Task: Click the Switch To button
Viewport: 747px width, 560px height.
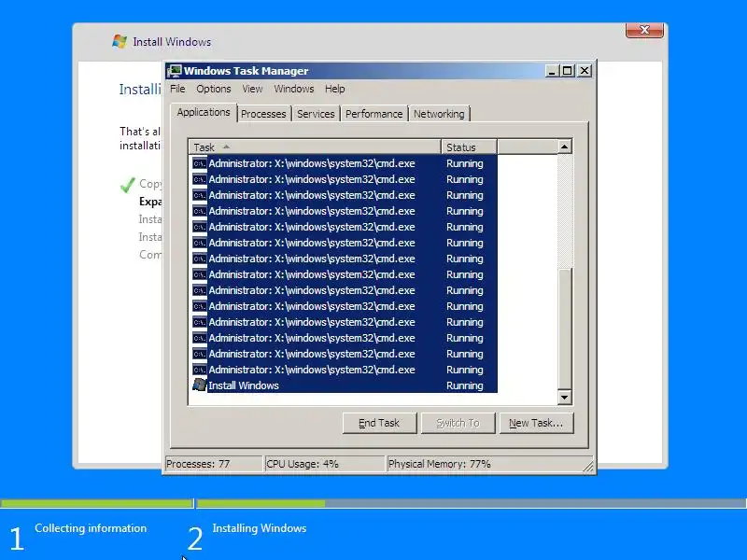Action: [458, 423]
